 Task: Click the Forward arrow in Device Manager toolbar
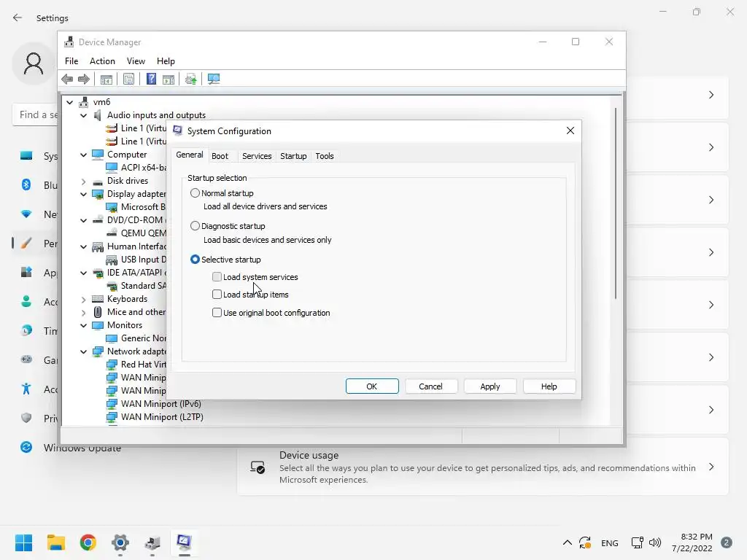pos(84,79)
